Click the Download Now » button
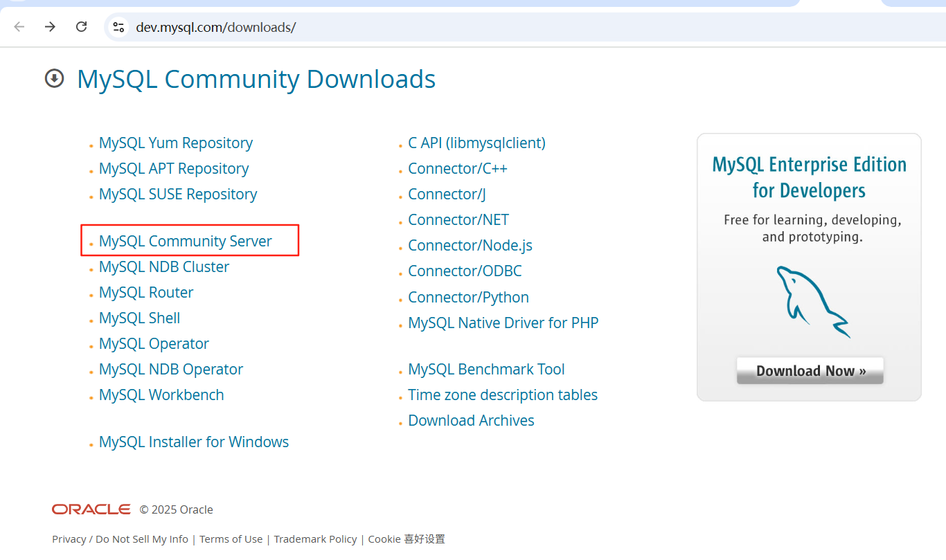946x560 pixels. 810,370
